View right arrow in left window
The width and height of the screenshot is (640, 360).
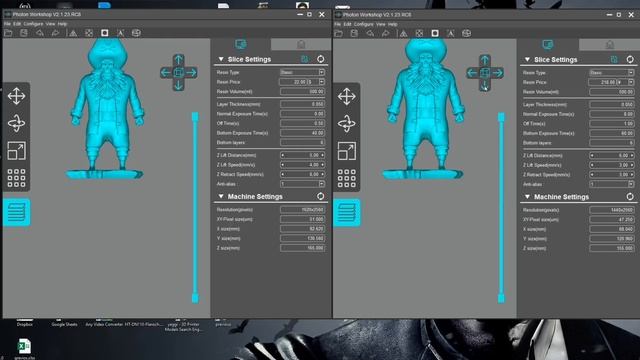pos(191,73)
